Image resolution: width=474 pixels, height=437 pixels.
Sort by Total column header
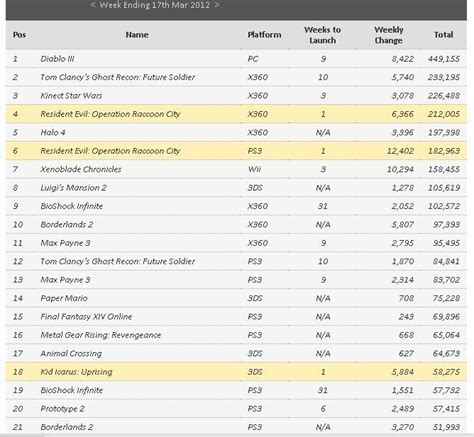(x=443, y=35)
